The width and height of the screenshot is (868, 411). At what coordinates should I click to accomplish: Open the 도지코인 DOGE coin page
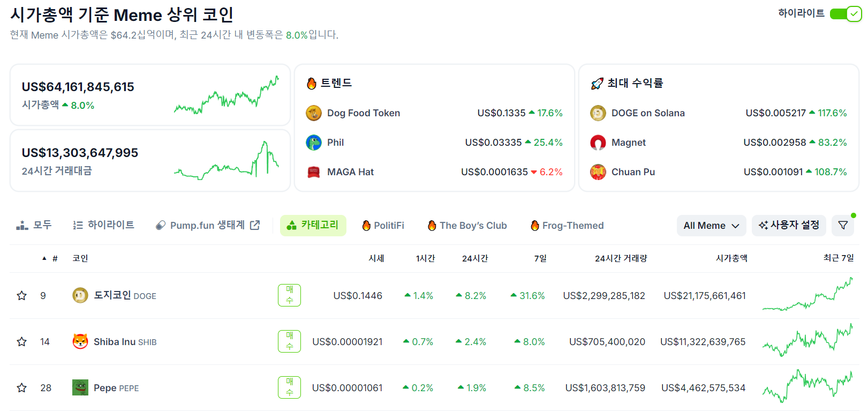tap(125, 295)
